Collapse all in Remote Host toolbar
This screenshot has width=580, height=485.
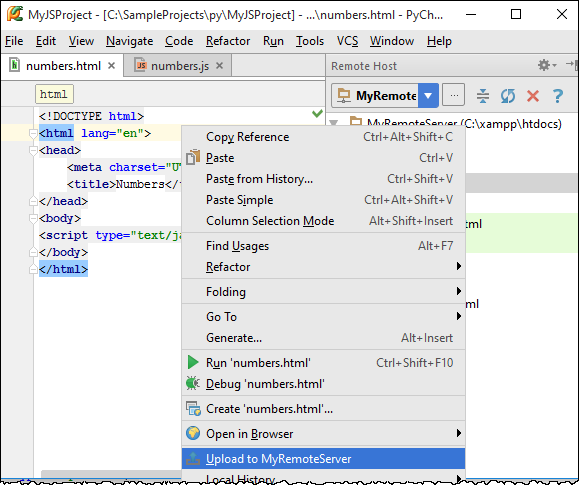click(483, 96)
